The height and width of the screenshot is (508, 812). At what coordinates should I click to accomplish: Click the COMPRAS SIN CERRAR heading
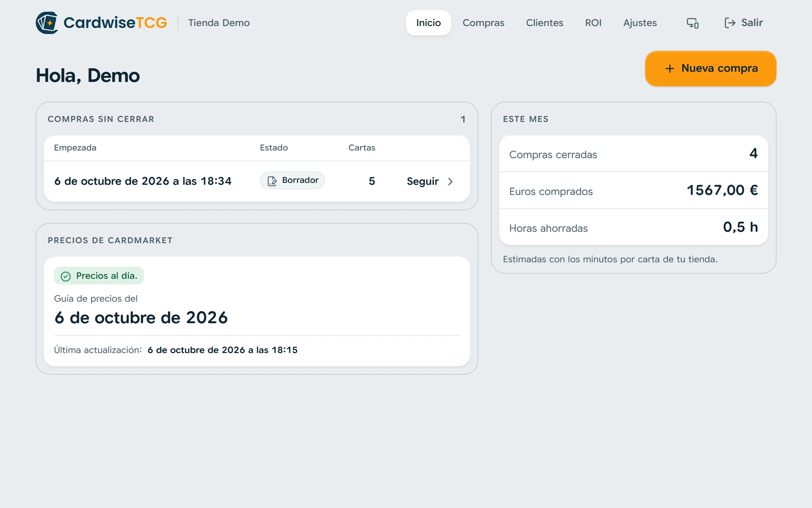click(101, 119)
